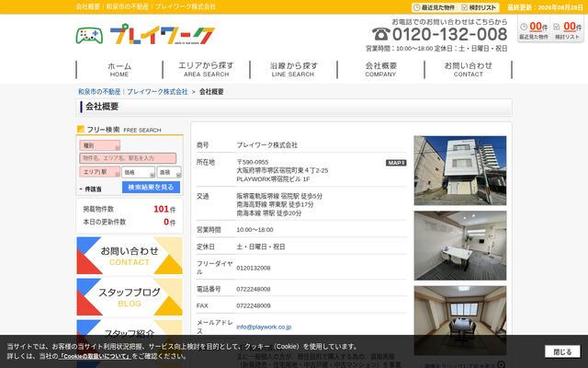
Task: Click the 電話番号 0722248008 value
Action: [x=254, y=289]
